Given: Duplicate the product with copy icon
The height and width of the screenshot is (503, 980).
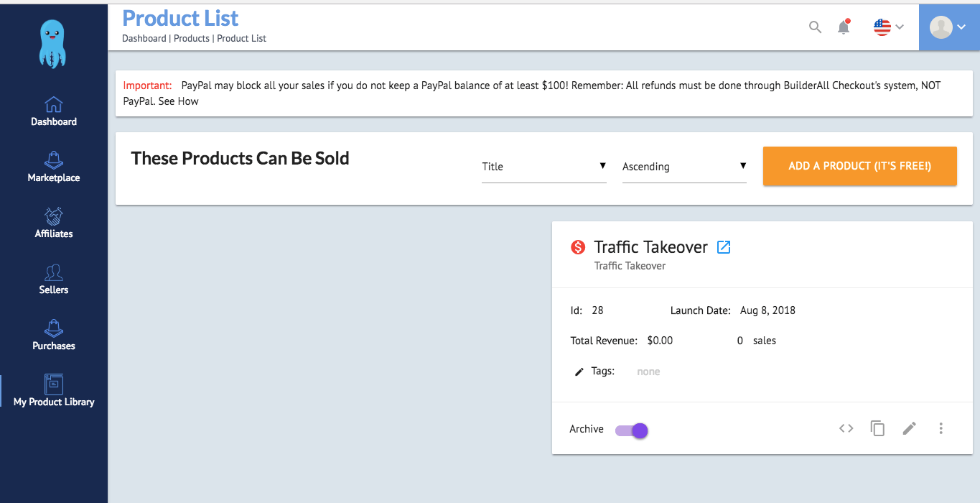Looking at the screenshot, I should coord(878,428).
